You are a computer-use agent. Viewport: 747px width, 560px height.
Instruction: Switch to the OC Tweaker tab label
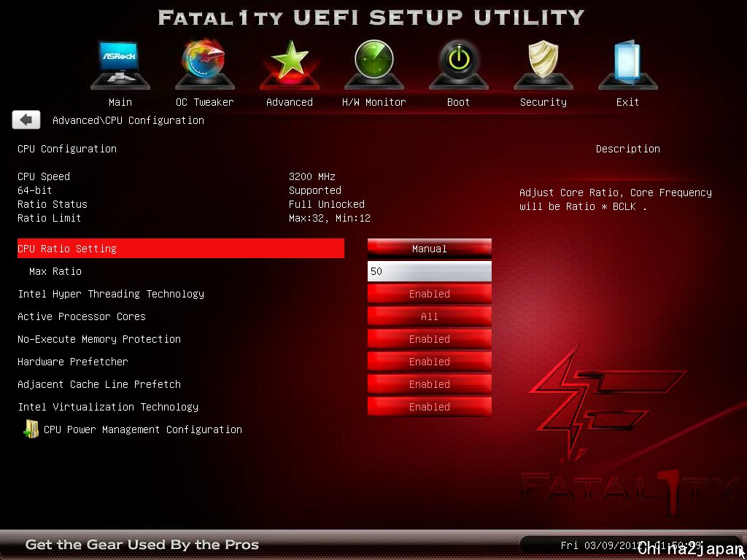point(204,102)
